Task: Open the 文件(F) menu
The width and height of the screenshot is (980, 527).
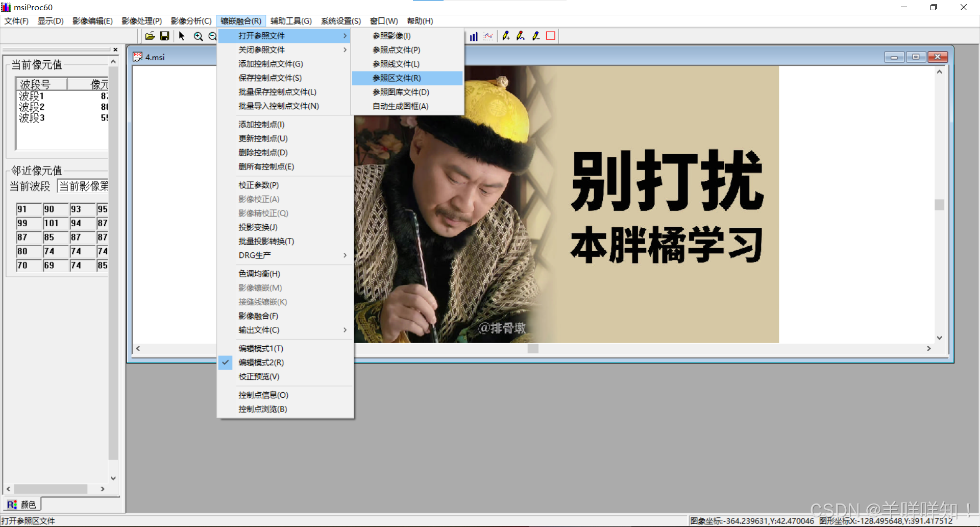Action: pyautogui.click(x=16, y=21)
